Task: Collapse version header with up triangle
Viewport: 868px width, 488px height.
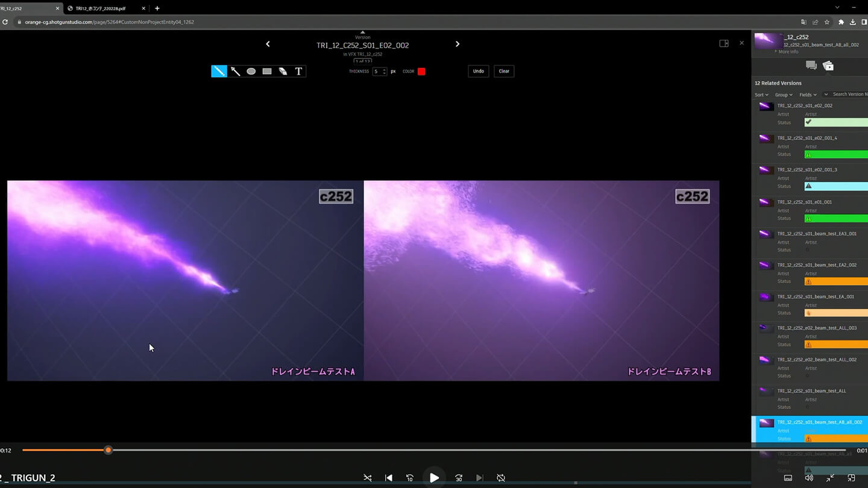Action: (362, 32)
